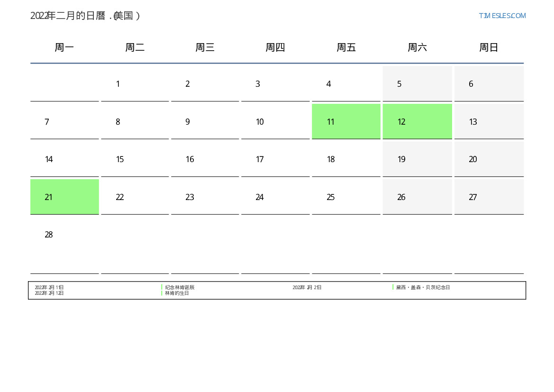Select the green highlighted date 21
The height and width of the screenshot is (392, 554).
(64, 197)
